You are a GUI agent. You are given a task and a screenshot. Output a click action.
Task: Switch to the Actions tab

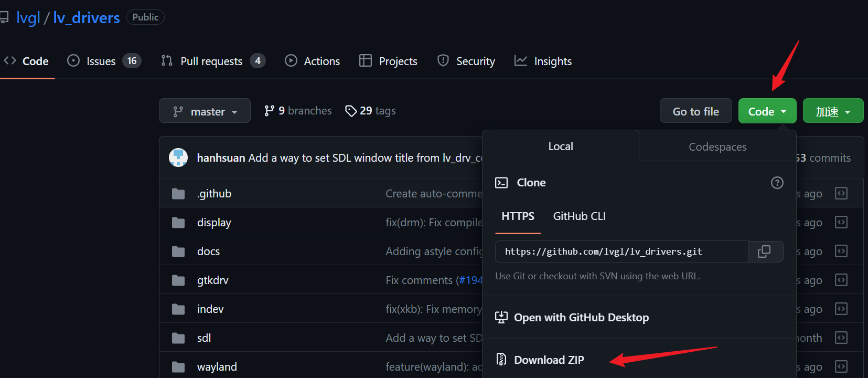(312, 61)
